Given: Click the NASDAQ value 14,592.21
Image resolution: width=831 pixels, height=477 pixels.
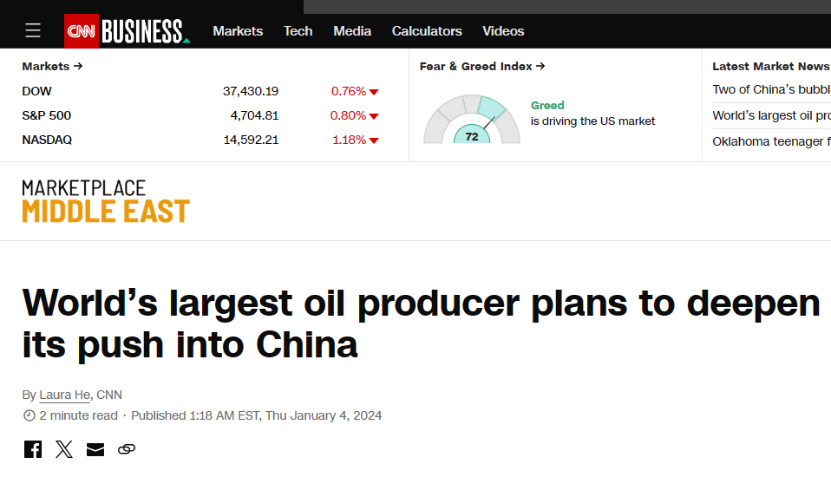Looking at the screenshot, I should tap(251, 140).
